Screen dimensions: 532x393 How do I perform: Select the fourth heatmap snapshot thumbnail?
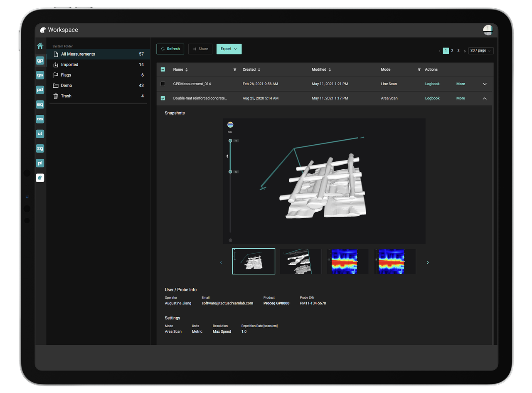pos(395,261)
